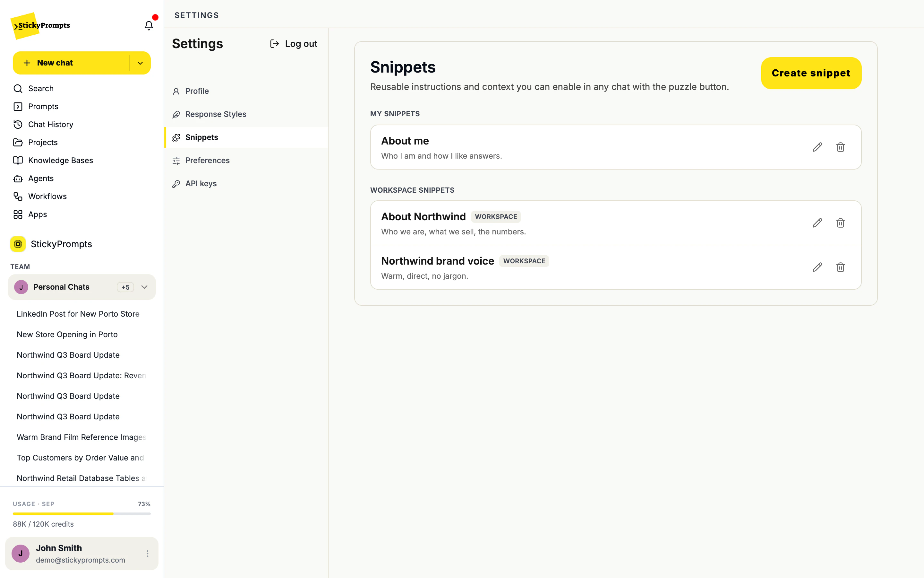Viewport: 924px width, 578px height.
Task: Expand the New chat dropdown arrow
Action: point(140,63)
